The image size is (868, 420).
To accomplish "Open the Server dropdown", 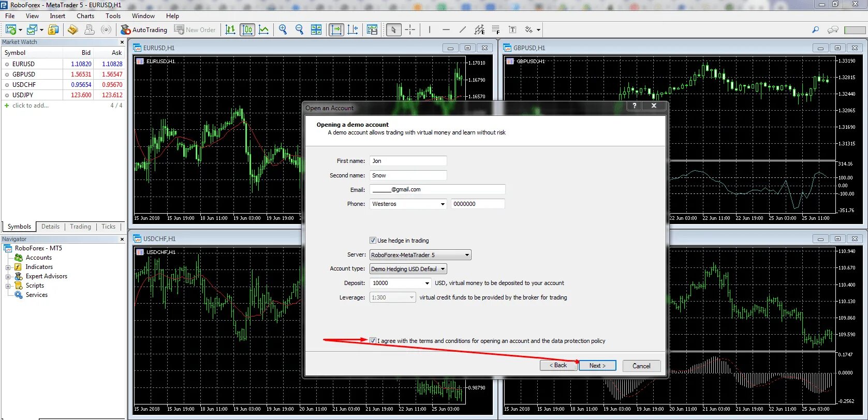I will point(420,255).
